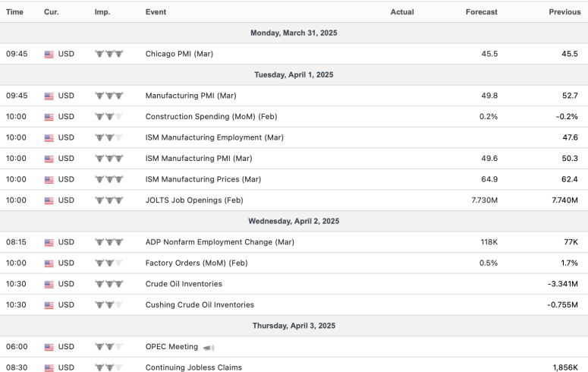Viewport: 588px width, 372px height.
Task: Open Construction Spending (MoM) (Feb) event
Action: click(x=211, y=116)
